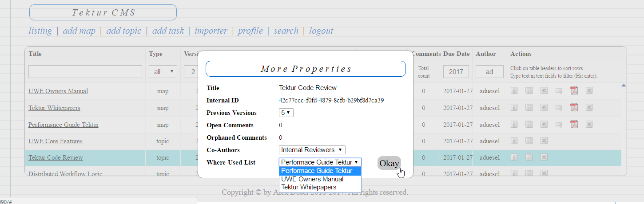Viewport: 644px width, 204px height.
Task: Click PDF export icon in UWE Owners Manual row
Action: click(574, 91)
